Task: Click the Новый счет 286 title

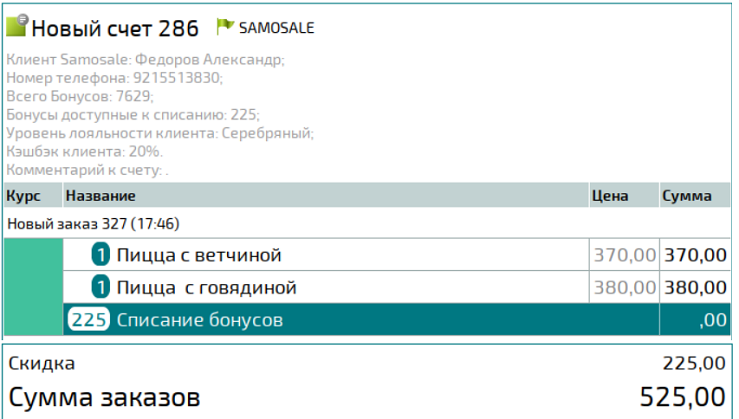Action: point(115,27)
